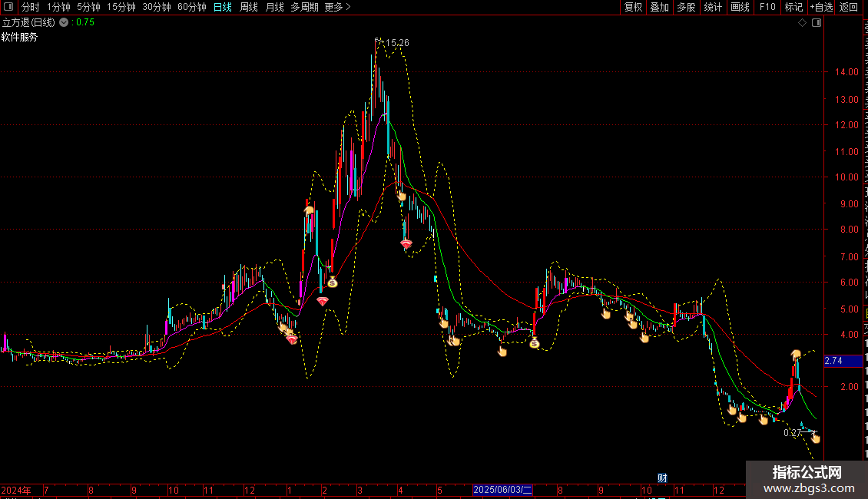This screenshot has width=868, height=499.
Task: Click the 返回 back button
Action: (x=848, y=7)
